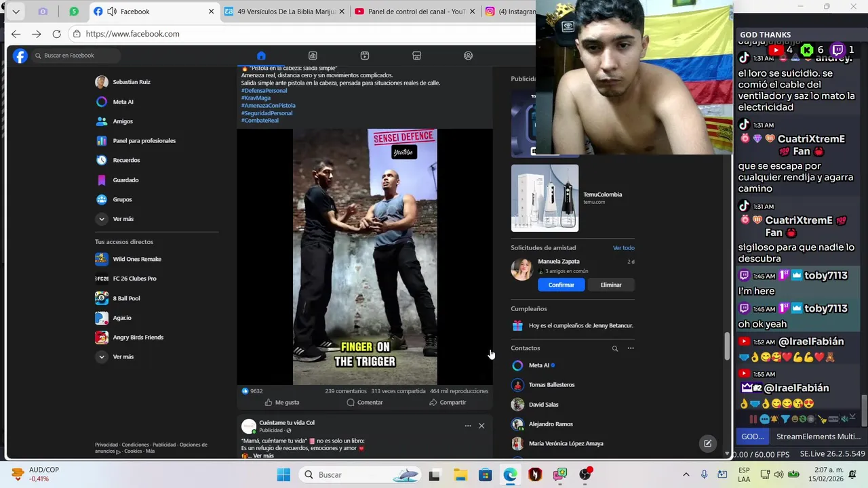Open the 9632 reactions count
The image size is (868, 488).
click(x=252, y=391)
